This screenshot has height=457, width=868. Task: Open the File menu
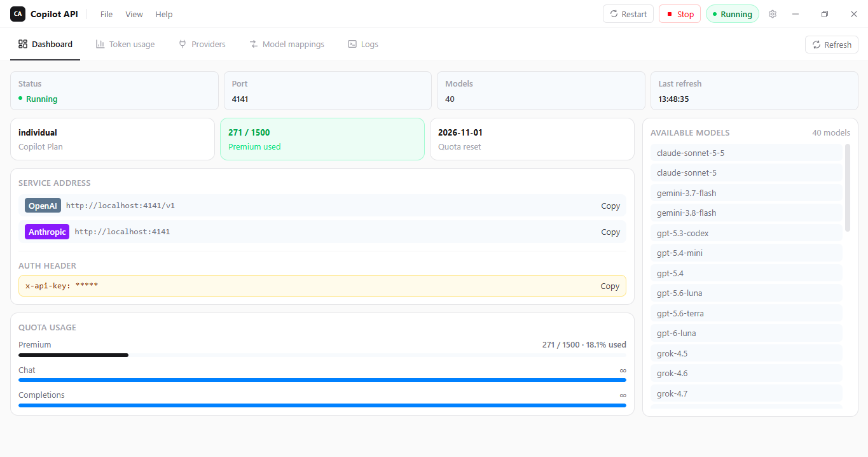[x=106, y=14]
